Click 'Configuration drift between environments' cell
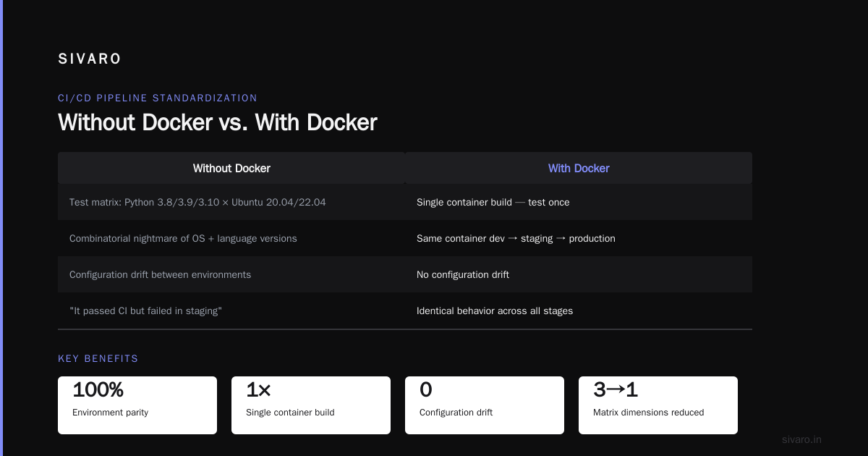Image resolution: width=868 pixels, height=456 pixels. (231, 274)
